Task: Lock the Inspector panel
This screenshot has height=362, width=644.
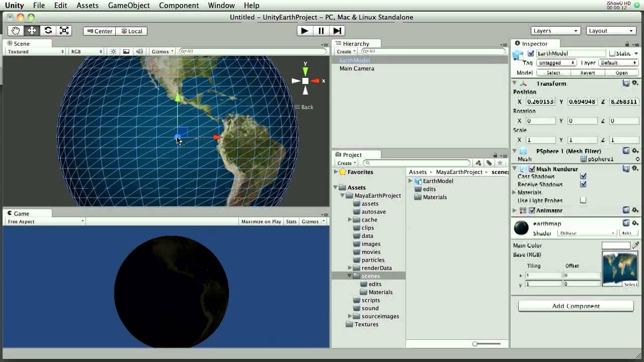Action: 627,44
